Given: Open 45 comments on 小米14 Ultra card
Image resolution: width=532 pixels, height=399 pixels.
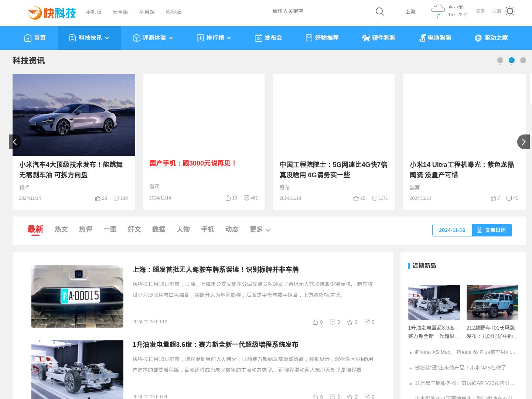Looking at the screenshot, I should pos(512,198).
